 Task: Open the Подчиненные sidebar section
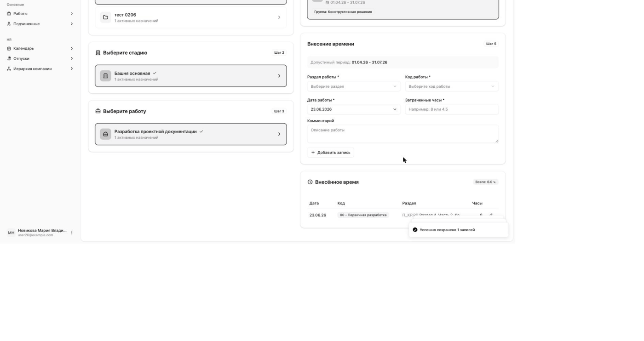click(x=40, y=24)
